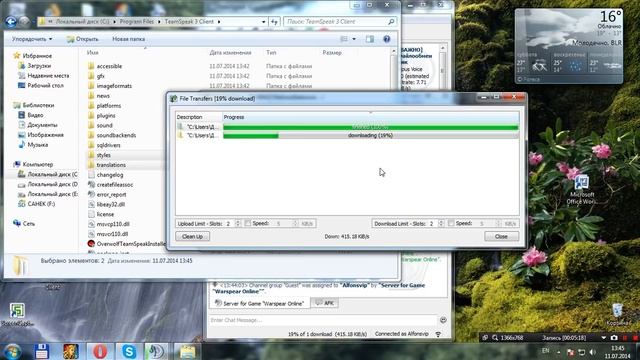Sort by Дата изменения column header
This screenshot has height=360, width=640.
(230, 53)
